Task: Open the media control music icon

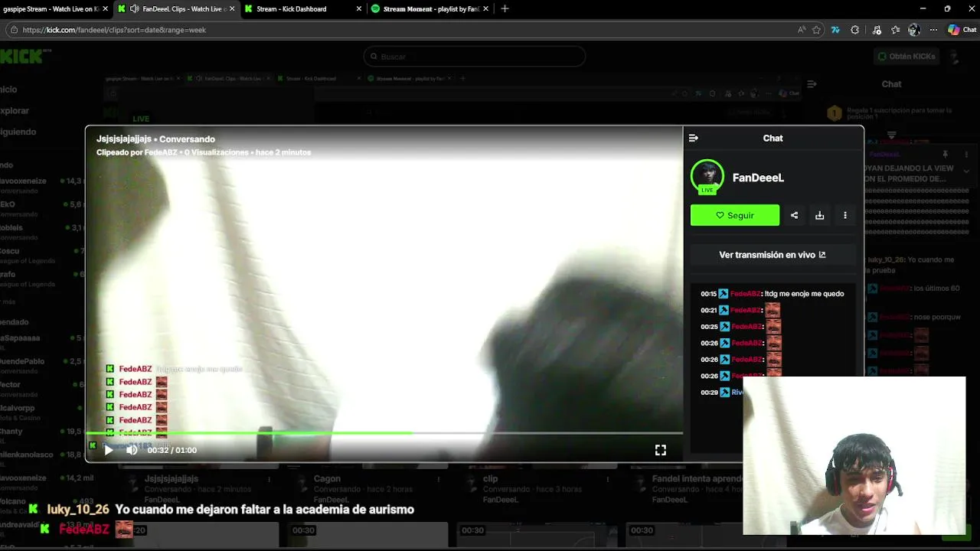Action: [x=877, y=30]
